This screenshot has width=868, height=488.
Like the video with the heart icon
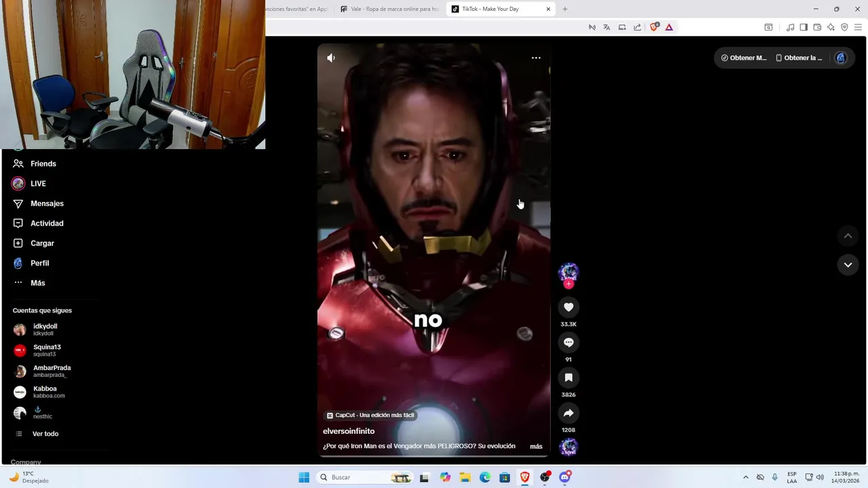coord(568,307)
